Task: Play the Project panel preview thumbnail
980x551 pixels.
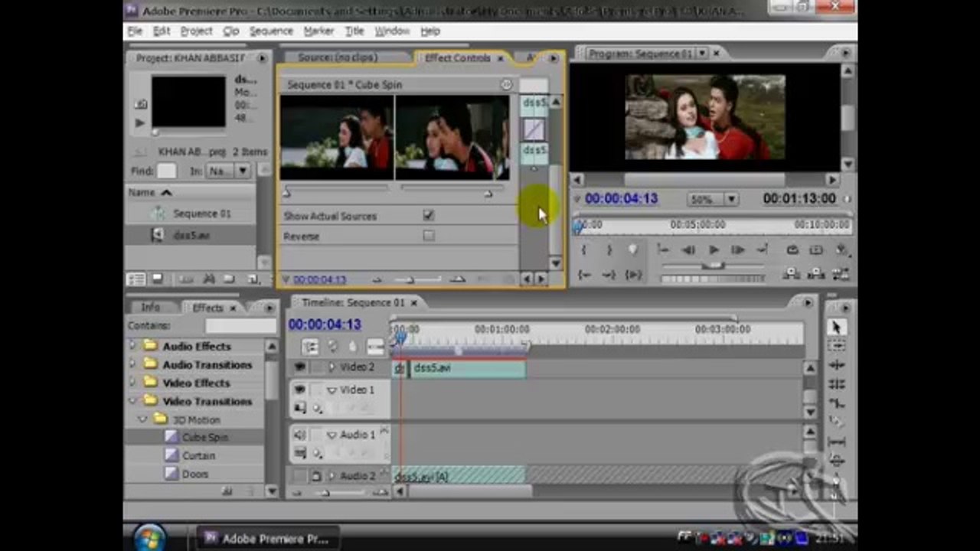Action: tap(140, 122)
